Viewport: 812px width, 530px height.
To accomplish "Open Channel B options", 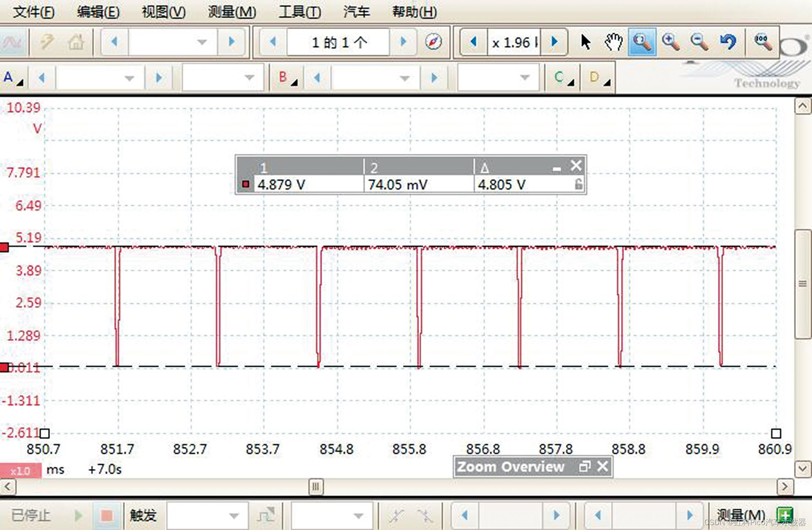I will click(287, 77).
